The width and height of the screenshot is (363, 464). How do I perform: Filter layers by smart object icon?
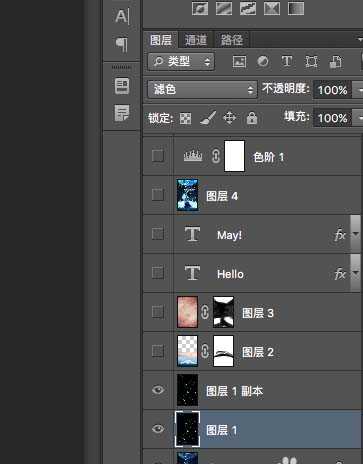tap(335, 62)
